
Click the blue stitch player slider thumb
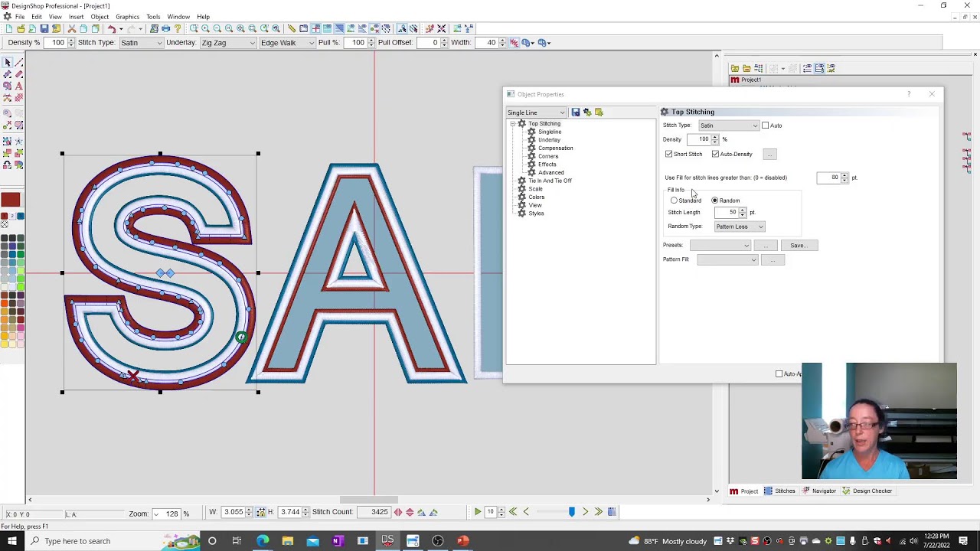572,512
